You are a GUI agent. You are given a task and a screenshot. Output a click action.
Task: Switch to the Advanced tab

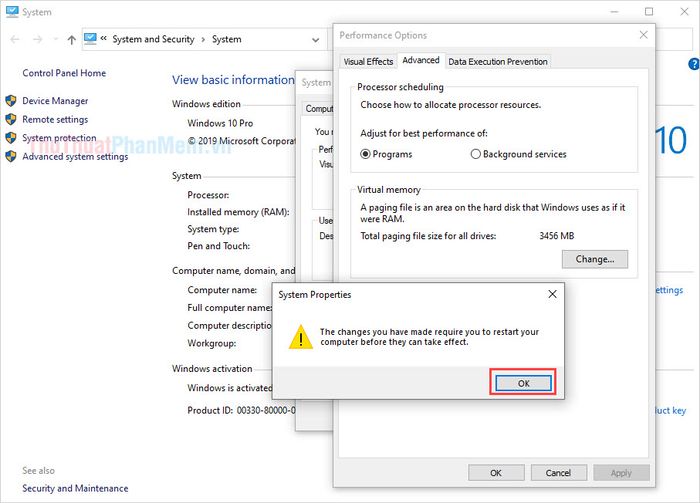point(421,60)
